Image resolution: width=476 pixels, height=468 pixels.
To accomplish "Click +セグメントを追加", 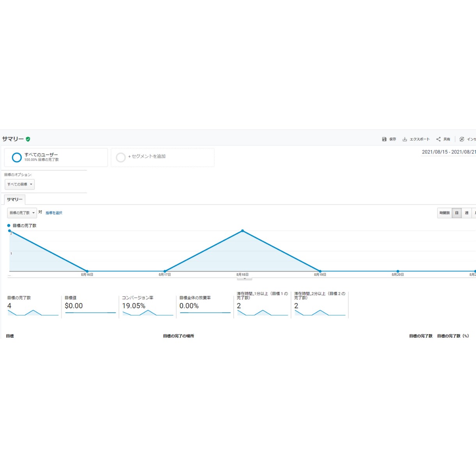I will [x=147, y=156].
